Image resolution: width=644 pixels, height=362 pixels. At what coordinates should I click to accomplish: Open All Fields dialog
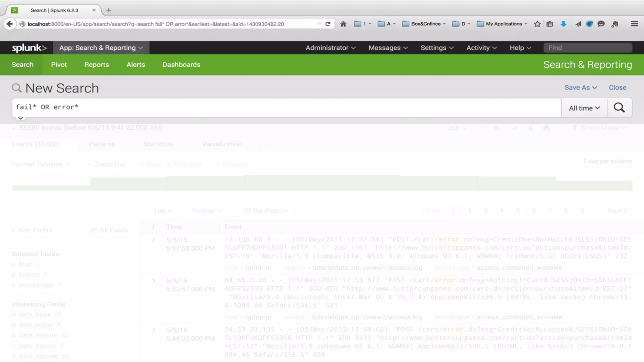click(x=109, y=230)
